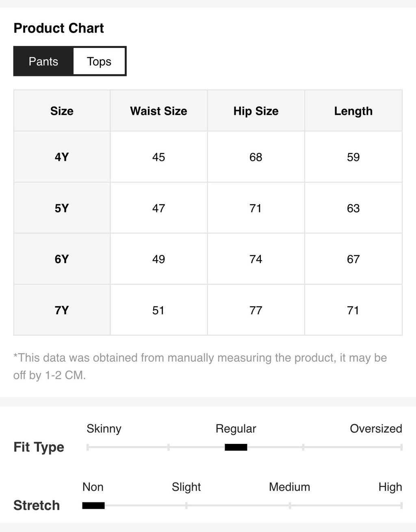Click the Hip Size column header
Viewport: 416px width, 532px height.
pos(256,111)
